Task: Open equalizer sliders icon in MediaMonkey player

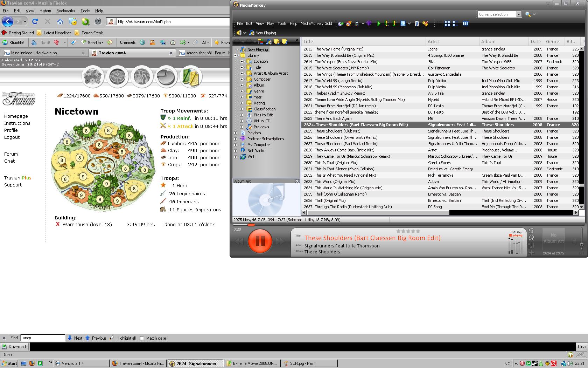Action: tap(531, 245)
